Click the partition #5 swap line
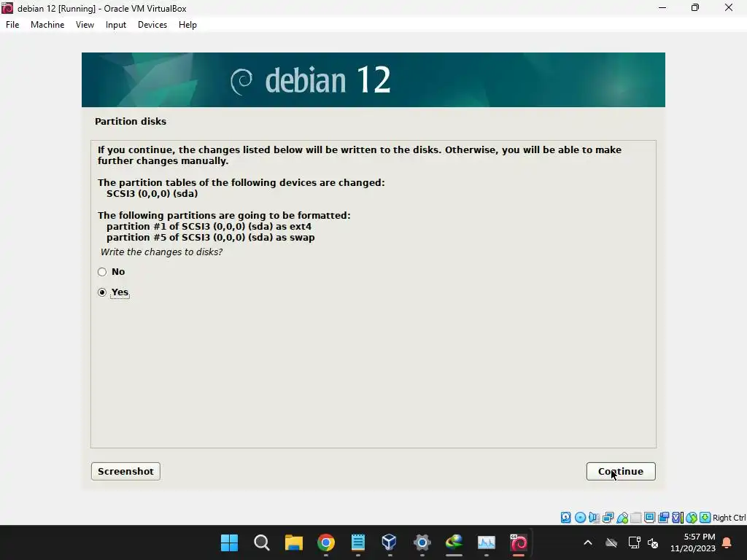The image size is (747, 560). point(211,238)
